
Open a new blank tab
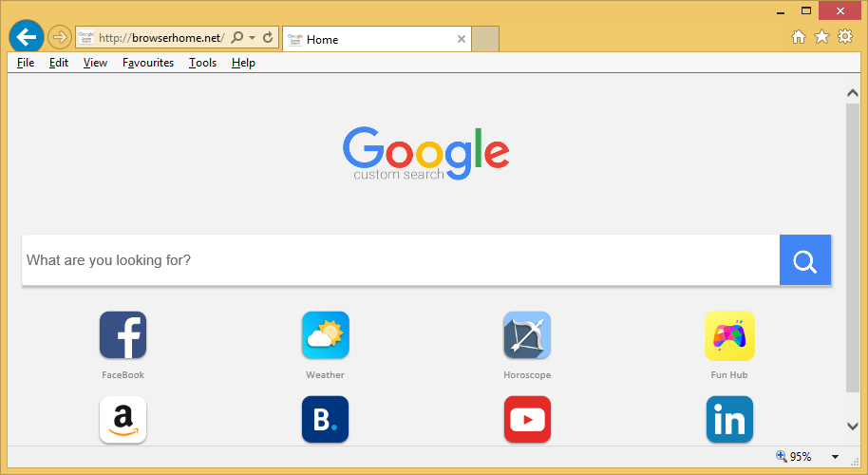[x=485, y=39]
